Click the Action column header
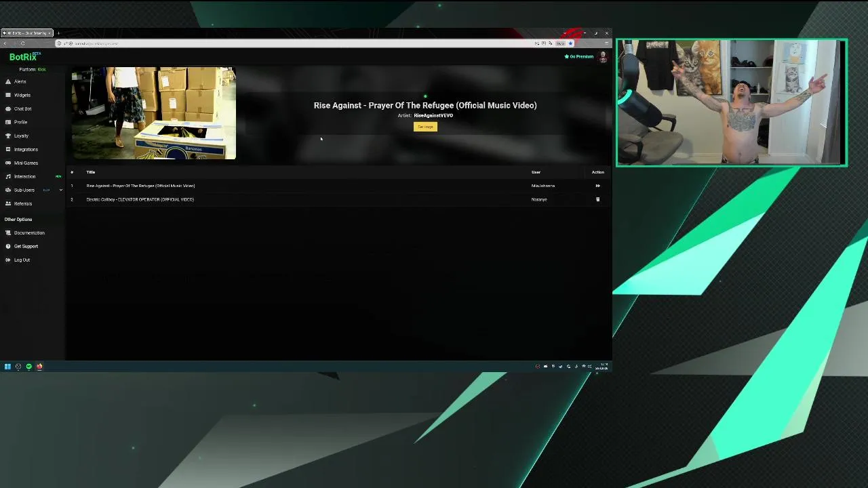Screen dimensions: 868x488 click(597, 172)
